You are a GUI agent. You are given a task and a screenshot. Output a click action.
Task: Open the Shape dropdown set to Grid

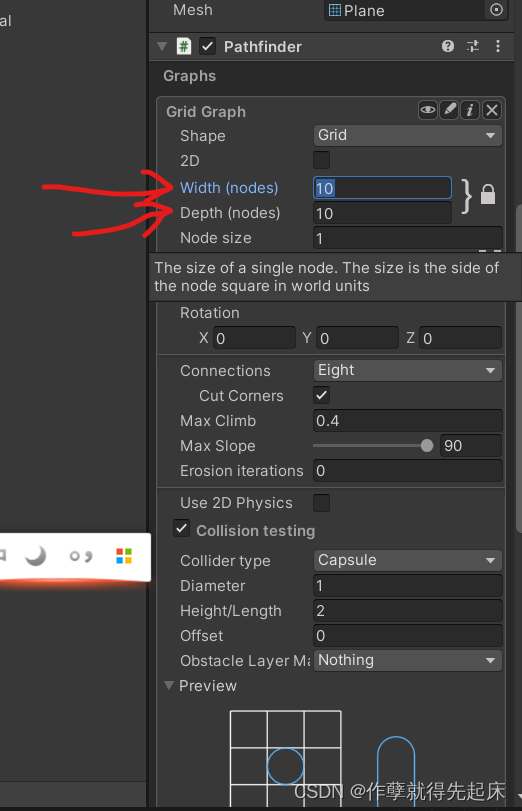pos(408,136)
